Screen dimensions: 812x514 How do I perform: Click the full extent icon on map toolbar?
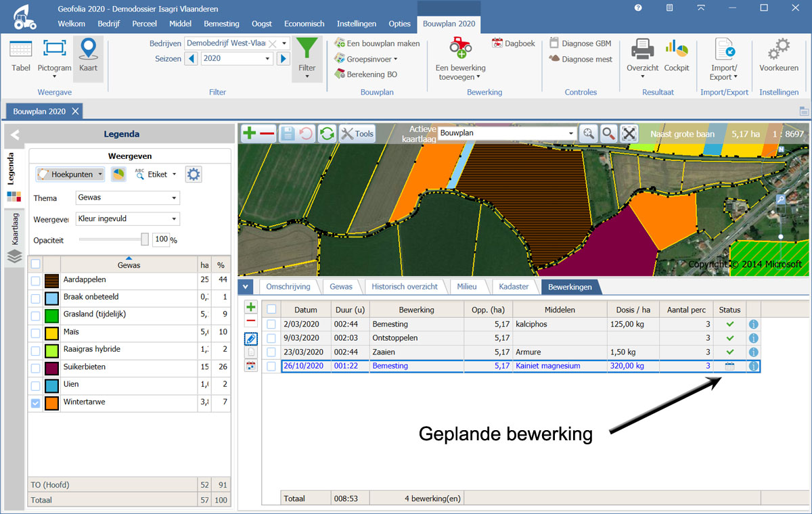click(x=630, y=133)
